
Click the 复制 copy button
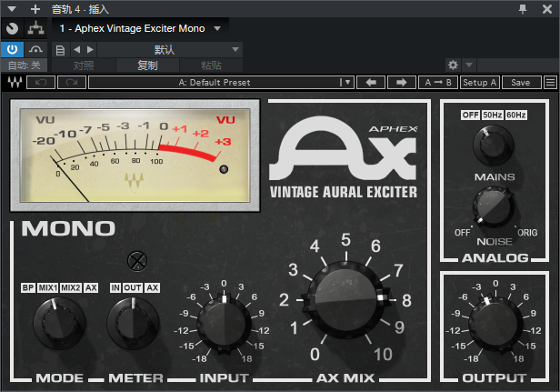tap(147, 65)
